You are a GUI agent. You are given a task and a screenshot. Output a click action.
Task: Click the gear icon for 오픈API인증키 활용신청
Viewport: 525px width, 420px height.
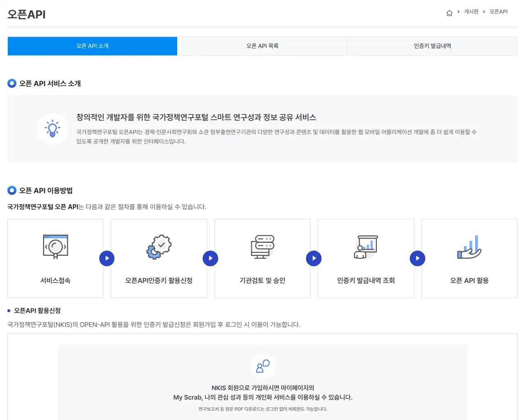(x=159, y=247)
